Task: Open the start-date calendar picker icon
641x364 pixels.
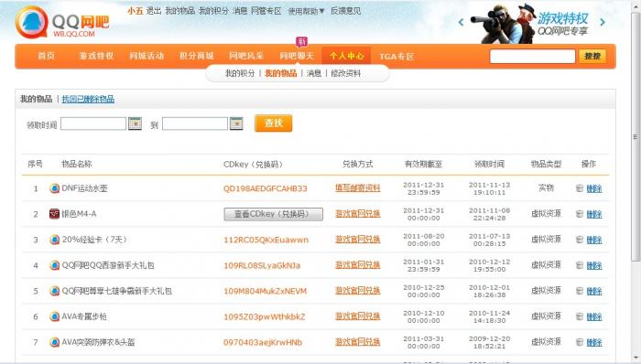Action: coord(135,123)
